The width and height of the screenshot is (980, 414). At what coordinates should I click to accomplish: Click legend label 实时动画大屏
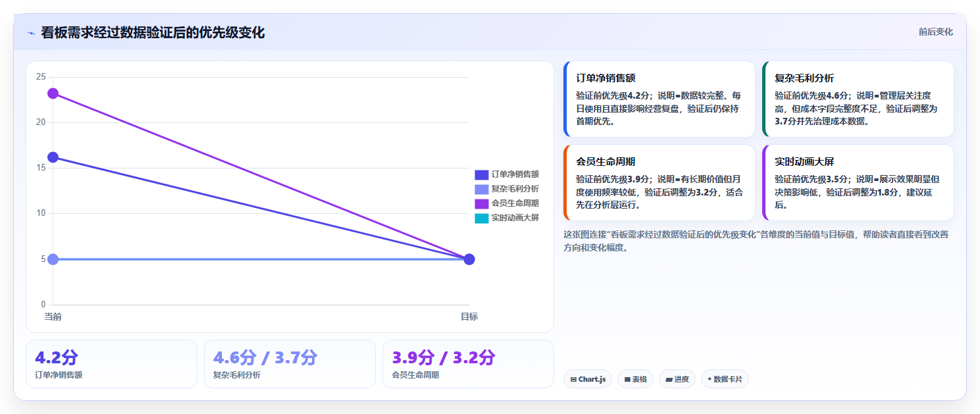click(515, 218)
